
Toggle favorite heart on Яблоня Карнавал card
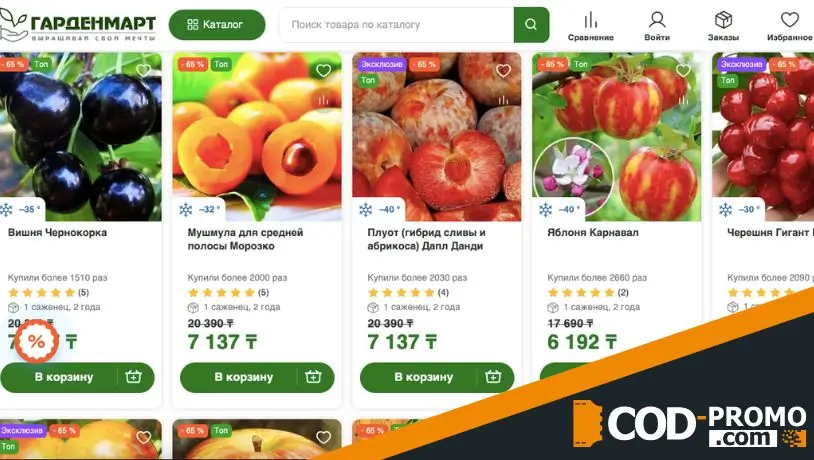pos(683,70)
